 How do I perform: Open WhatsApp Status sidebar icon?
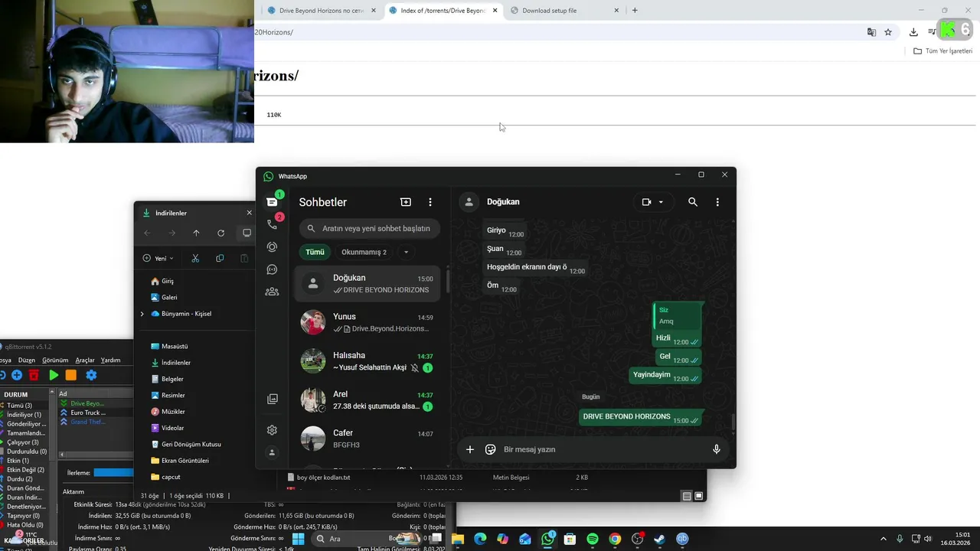pos(272,247)
